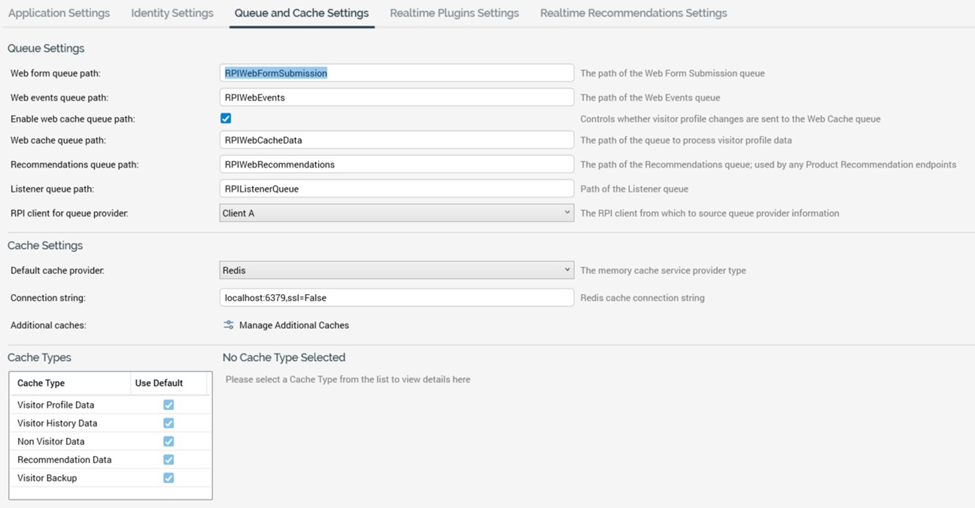Viewport: 975px width, 508px height.
Task: Toggle Recommendation Data use default checkbox
Action: coord(168,460)
